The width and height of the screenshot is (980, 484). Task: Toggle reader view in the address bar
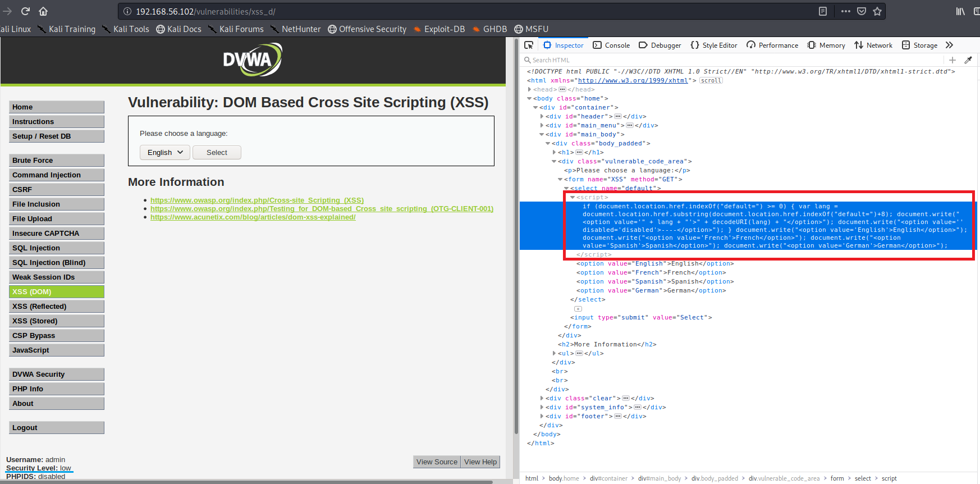pyautogui.click(x=823, y=11)
